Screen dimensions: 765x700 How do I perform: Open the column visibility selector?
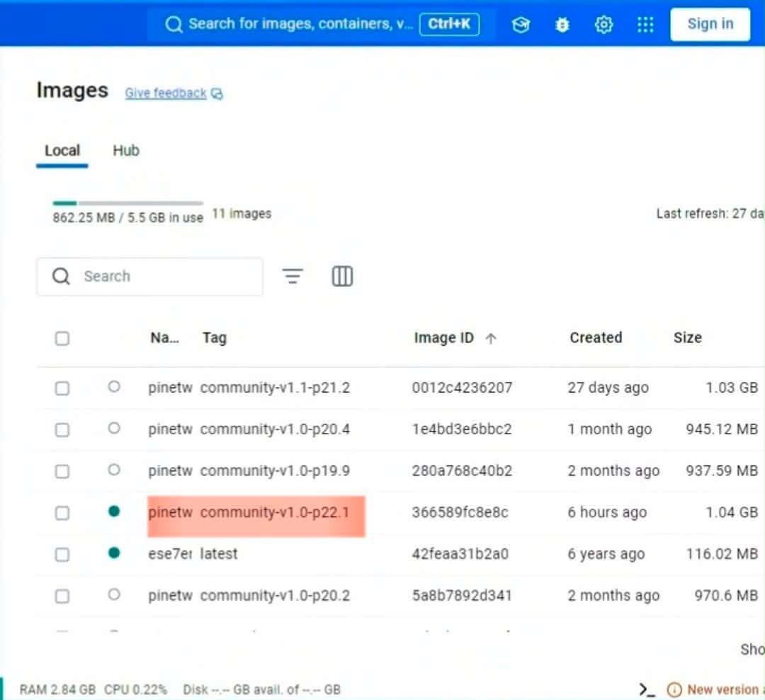point(341,276)
